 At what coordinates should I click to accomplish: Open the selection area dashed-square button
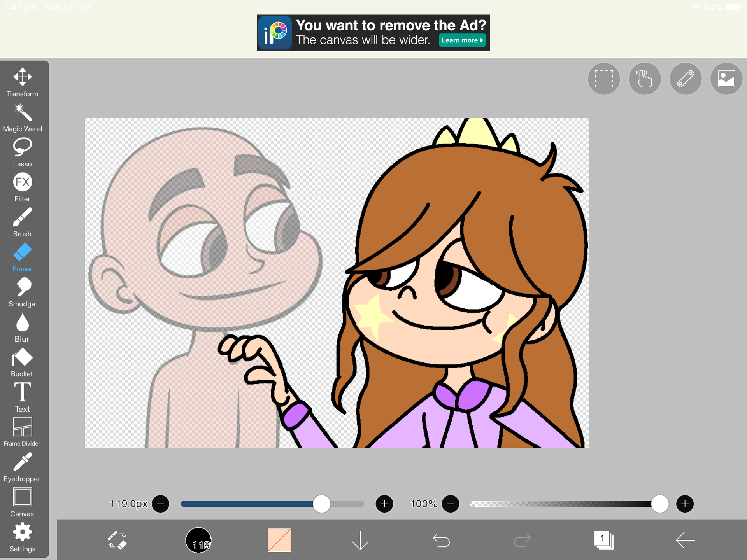604,79
